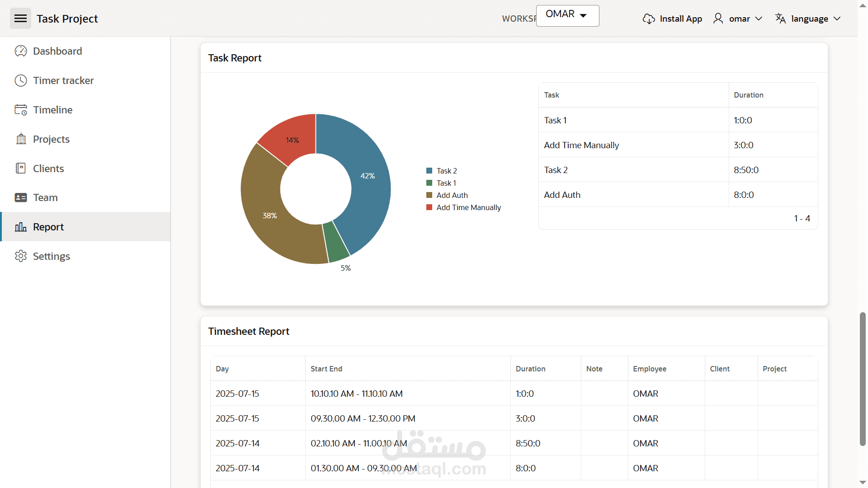Click the scrollbar down arrow

[863, 483]
